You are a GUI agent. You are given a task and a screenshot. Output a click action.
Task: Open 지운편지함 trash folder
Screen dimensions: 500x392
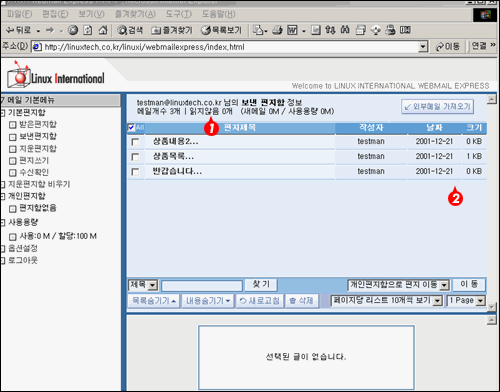[38, 148]
